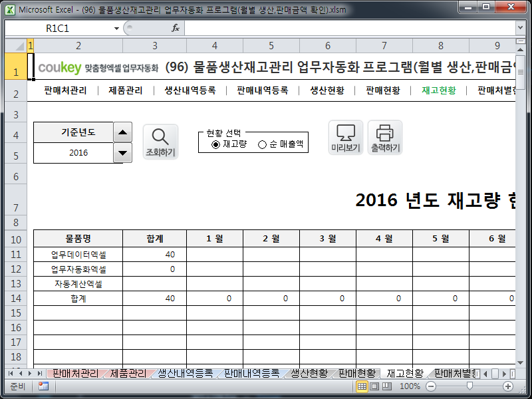Go to last sheet tab arrow
Image resolution: width=532 pixels, height=399 pixels.
pyautogui.click(x=40, y=374)
